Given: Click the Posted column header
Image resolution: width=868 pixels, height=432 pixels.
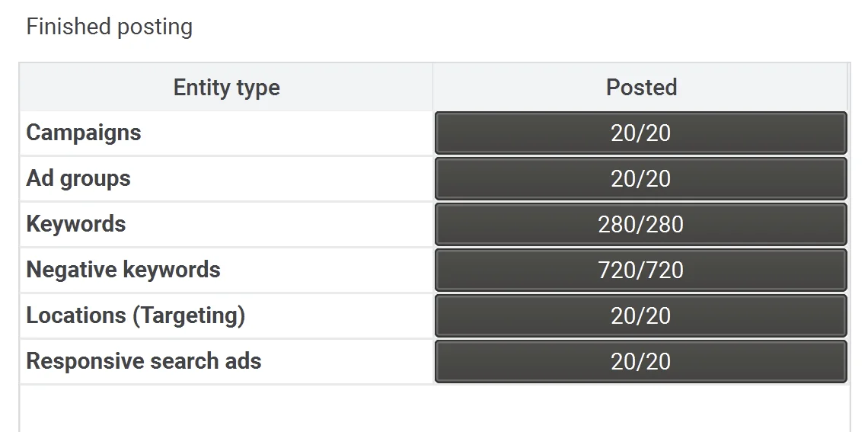Looking at the screenshot, I should (x=641, y=87).
